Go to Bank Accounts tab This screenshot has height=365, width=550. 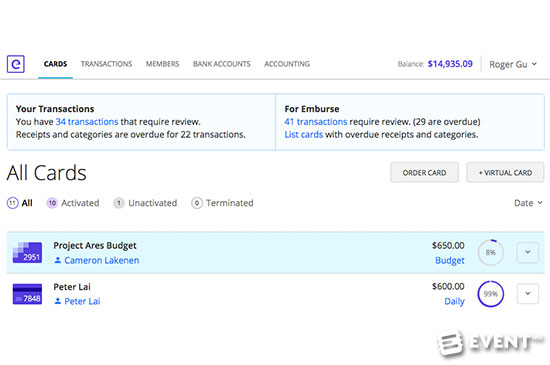click(222, 64)
